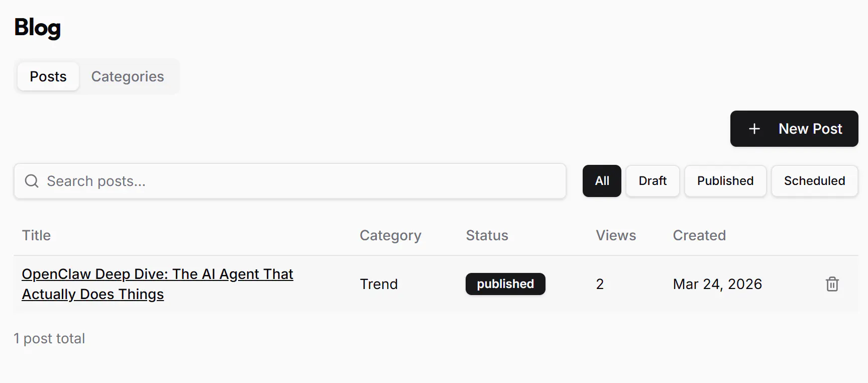Click the magnifier icon in search box

[x=32, y=181]
